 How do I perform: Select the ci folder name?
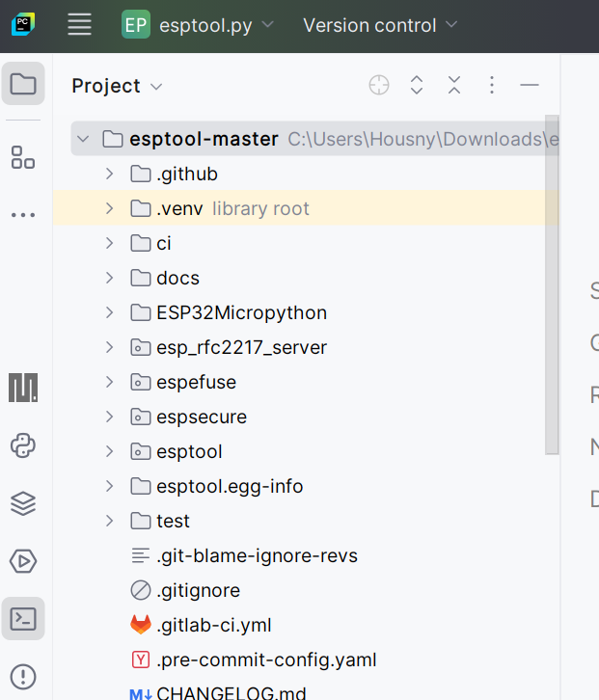coord(163,243)
